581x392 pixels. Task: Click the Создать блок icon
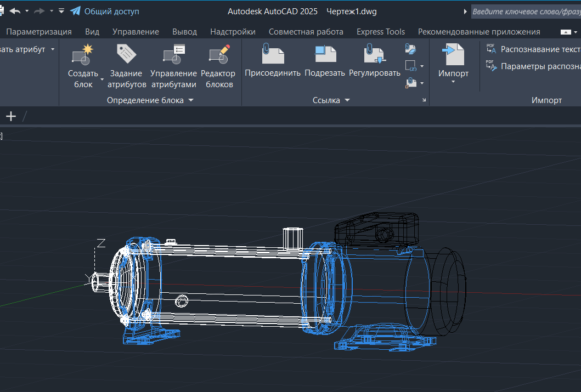(83, 54)
